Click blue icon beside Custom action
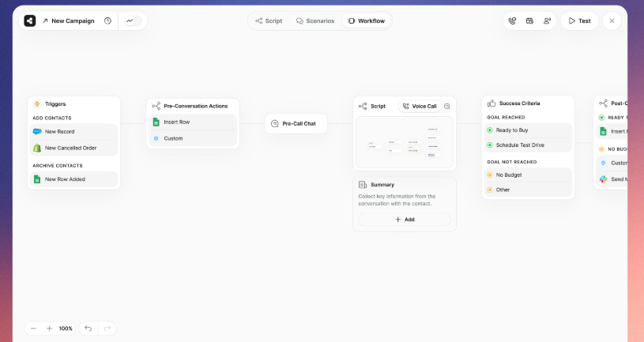Screen dimensions: 644x342 coord(156,138)
